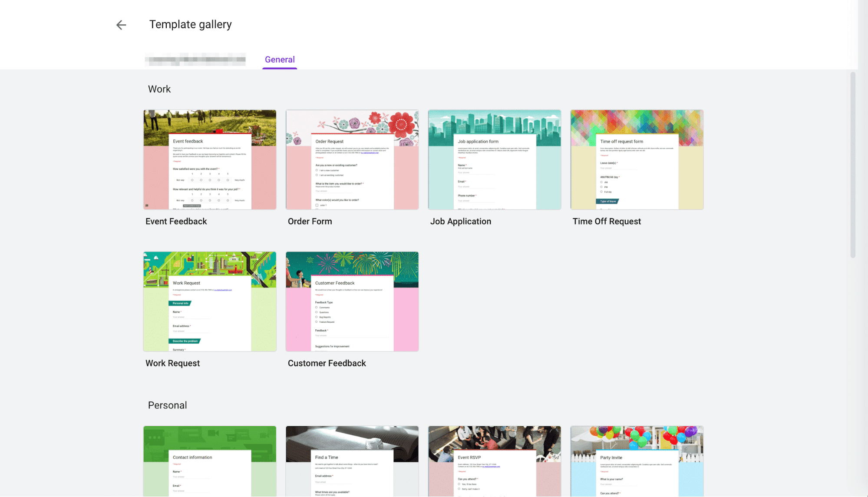
Task: Open the Job Application city-themed template
Action: 494,160
